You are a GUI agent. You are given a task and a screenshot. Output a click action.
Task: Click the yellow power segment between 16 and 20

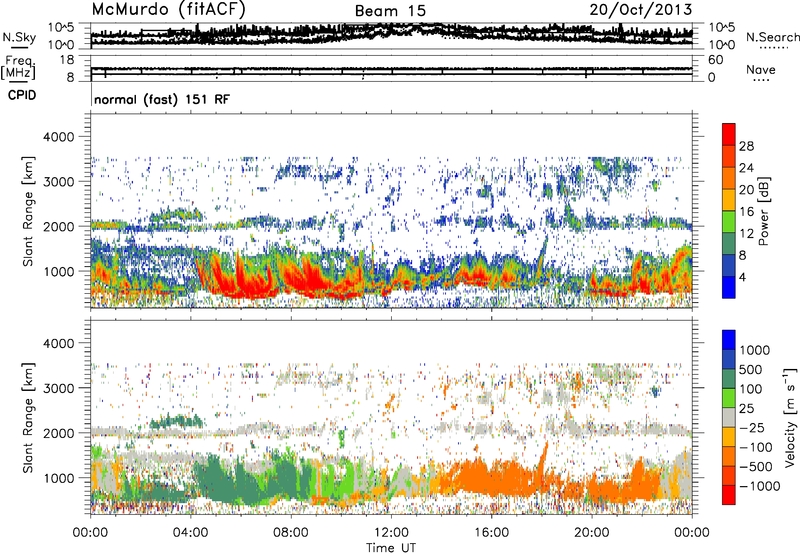click(729, 200)
